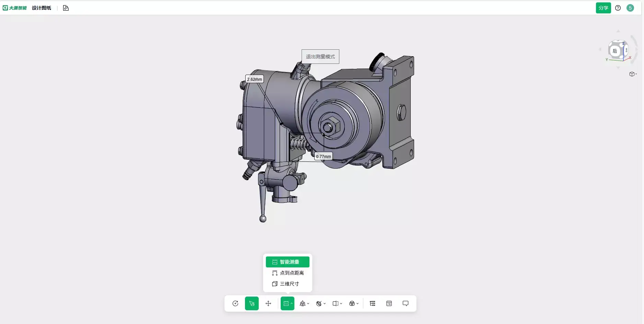Select 点到点距离 measurement mode
The width and height of the screenshot is (644, 324).
[288, 273]
